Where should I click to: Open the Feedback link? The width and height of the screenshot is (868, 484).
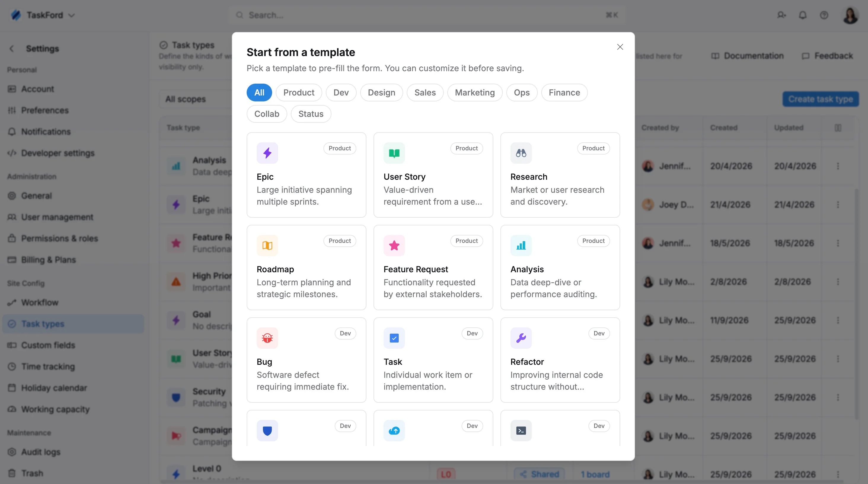click(828, 56)
